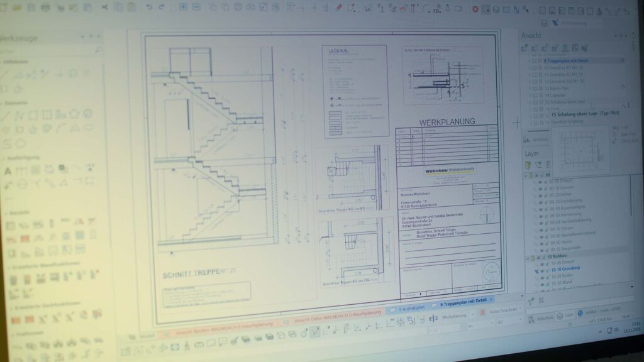Screen dimensions: 644x362
Task: Collapse the 10 Rohbau layer group
Action: pyautogui.click(x=527, y=258)
